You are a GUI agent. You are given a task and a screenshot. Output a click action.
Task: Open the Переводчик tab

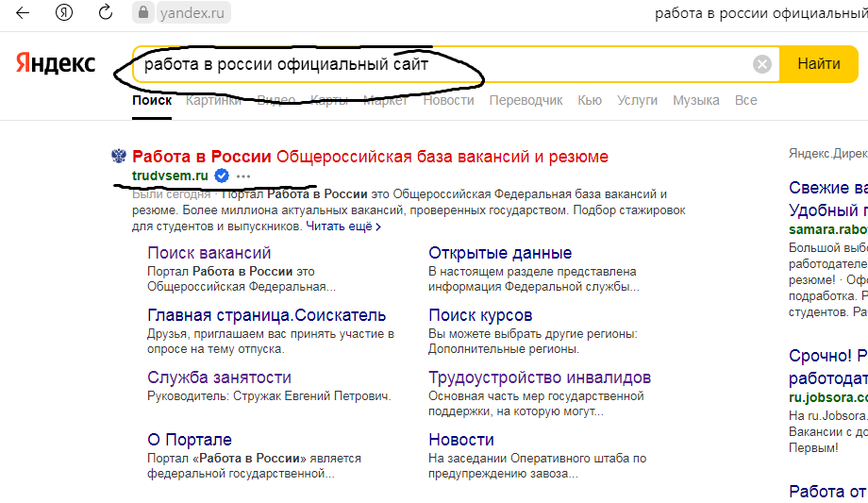pos(526,100)
